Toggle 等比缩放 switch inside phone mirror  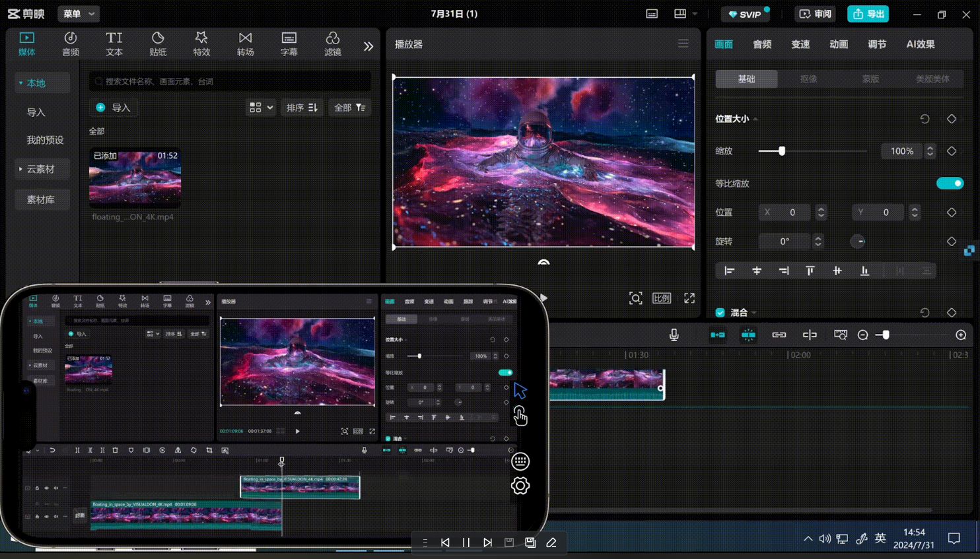(505, 372)
